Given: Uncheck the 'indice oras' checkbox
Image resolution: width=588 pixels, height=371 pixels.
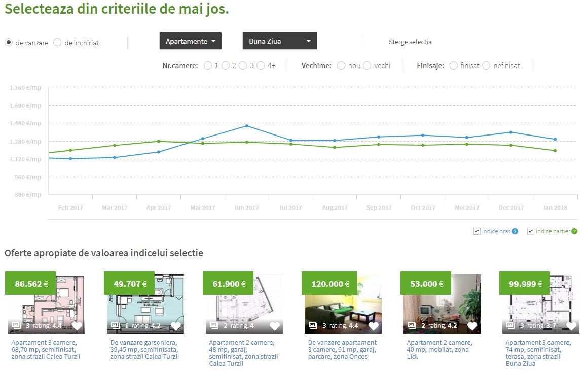Looking at the screenshot, I should (x=476, y=231).
